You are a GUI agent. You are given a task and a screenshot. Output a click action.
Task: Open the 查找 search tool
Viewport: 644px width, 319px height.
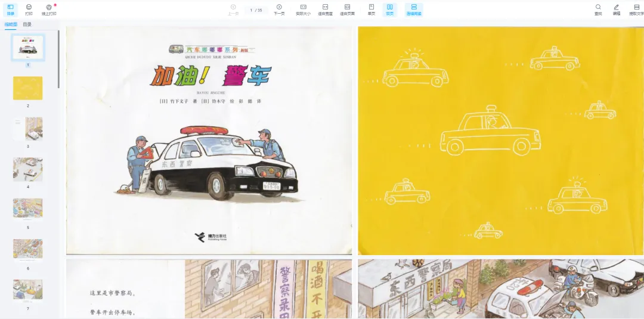click(598, 10)
